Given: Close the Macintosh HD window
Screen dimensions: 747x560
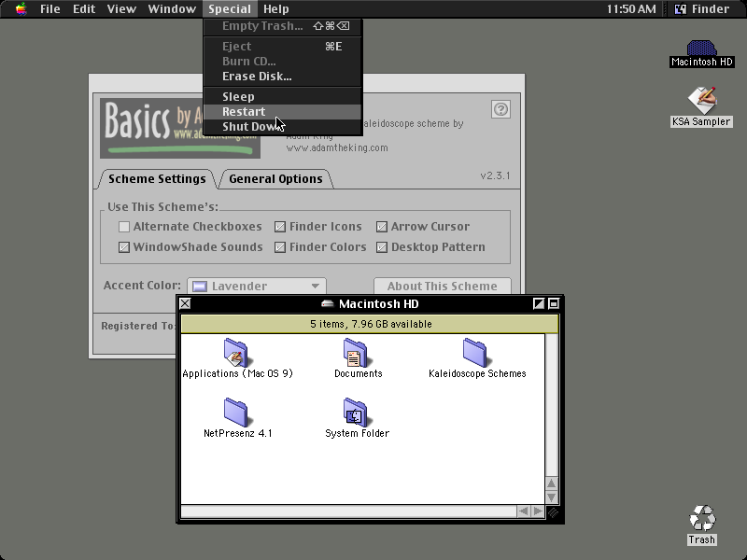Looking at the screenshot, I should point(185,304).
